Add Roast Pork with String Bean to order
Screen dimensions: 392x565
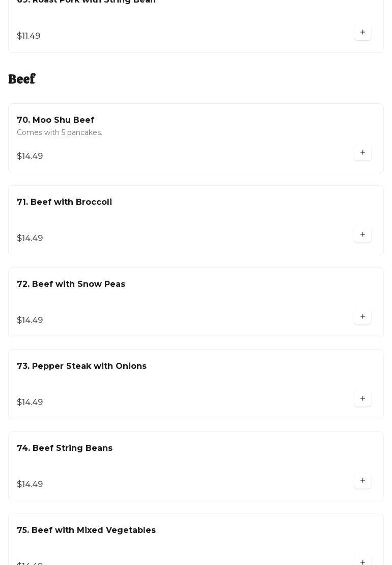pos(362,33)
